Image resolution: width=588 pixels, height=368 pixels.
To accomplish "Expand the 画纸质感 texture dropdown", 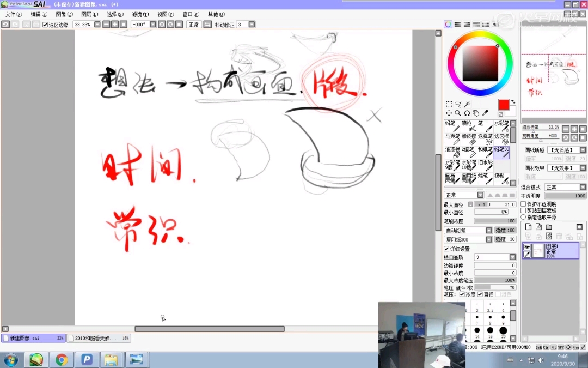I will tap(583, 150).
